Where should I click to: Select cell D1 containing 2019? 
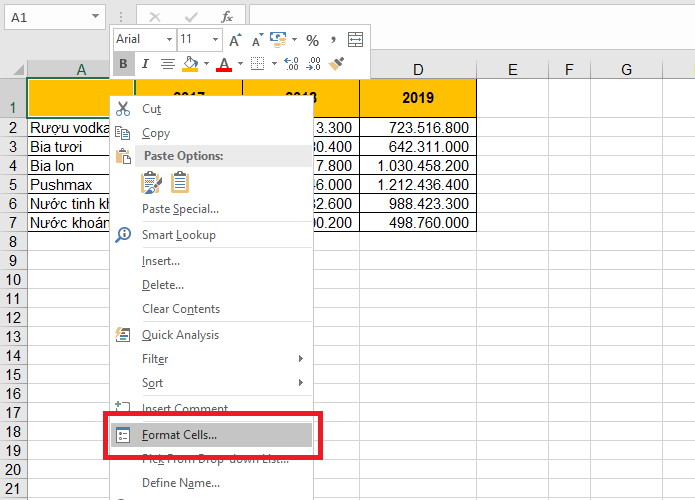[x=418, y=99]
